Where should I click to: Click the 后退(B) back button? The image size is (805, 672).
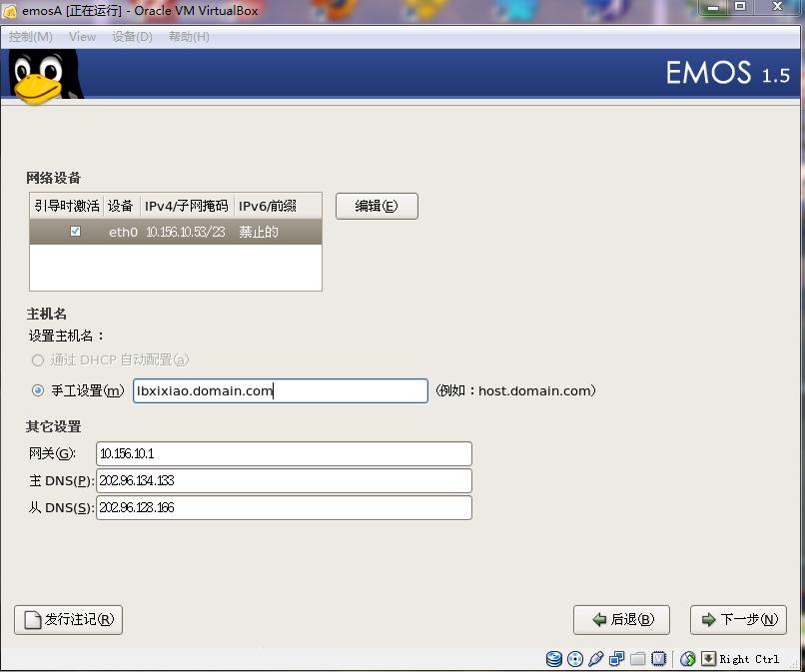coord(621,619)
